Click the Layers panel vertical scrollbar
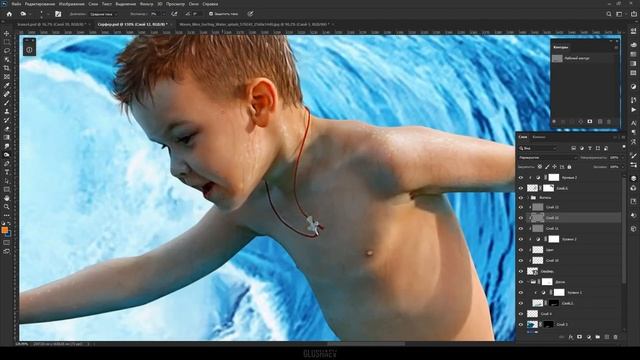The width and height of the screenshot is (640, 360). [624, 230]
